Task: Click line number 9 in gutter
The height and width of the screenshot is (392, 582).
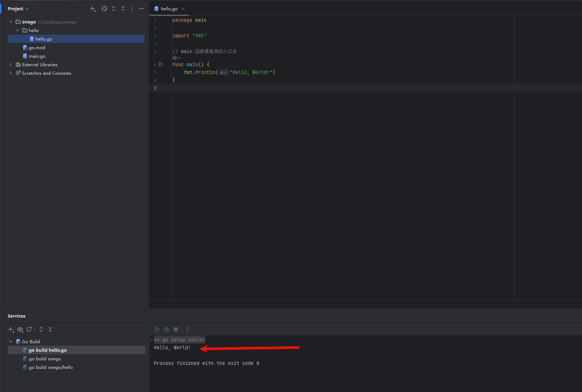Action: pyautogui.click(x=155, y=88)
